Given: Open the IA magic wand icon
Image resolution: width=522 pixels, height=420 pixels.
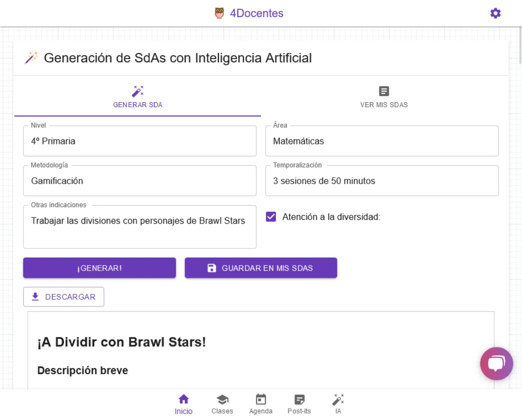Looking at the screenshot, I should pos(338,398).
